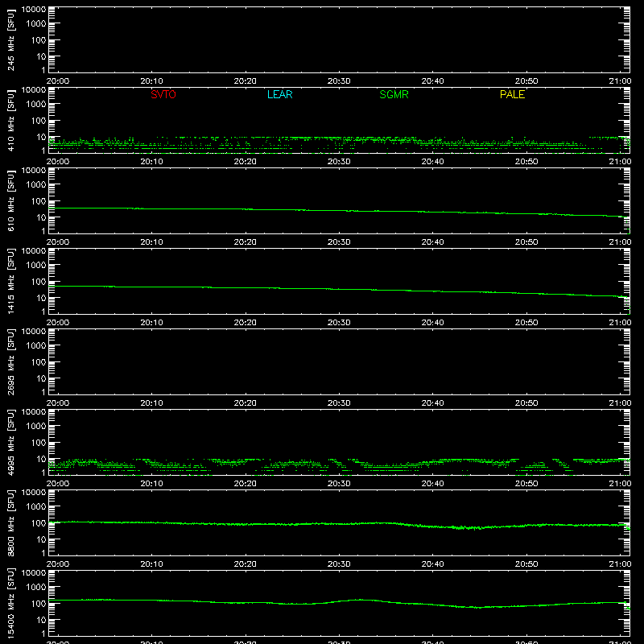
Task: Click the 10000 tick label on 245 MHz axis
Action: tap(34, 10)
